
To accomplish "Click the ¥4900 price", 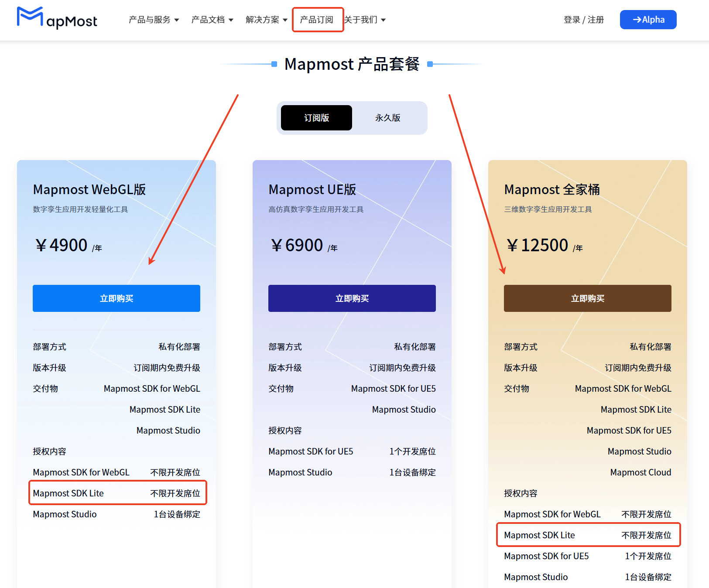I will tap(68, 245).
